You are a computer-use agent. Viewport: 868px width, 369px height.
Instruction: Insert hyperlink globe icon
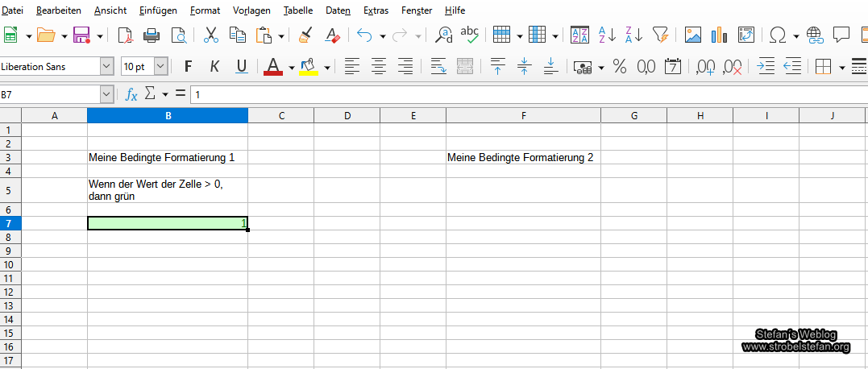[815, 35]
